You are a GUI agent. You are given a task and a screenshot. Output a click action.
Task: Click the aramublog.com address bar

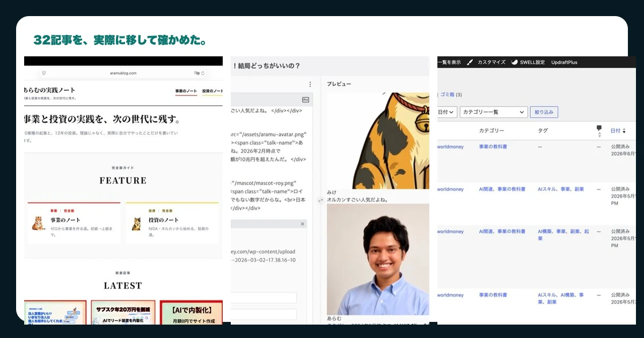(x=124, y=73)
